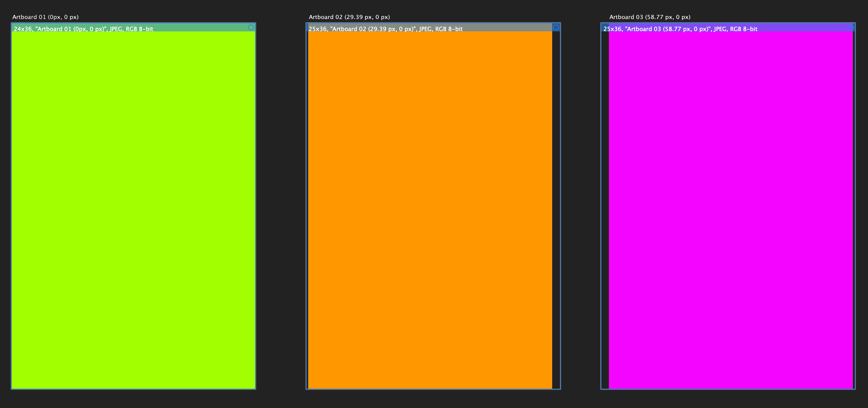Click the Artboard 01 title label
This screenshot has width=868, height=408.
pos(46,16)
